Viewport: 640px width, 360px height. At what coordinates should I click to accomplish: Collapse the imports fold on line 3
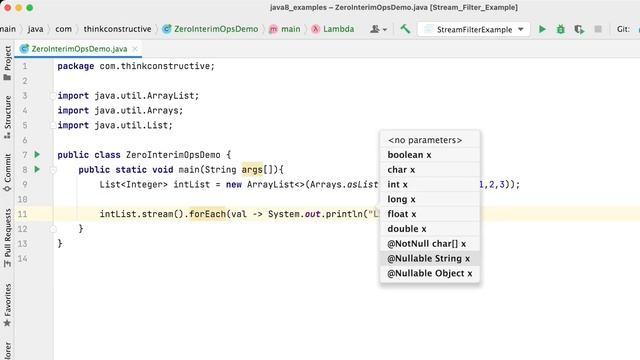click(53, 96)
